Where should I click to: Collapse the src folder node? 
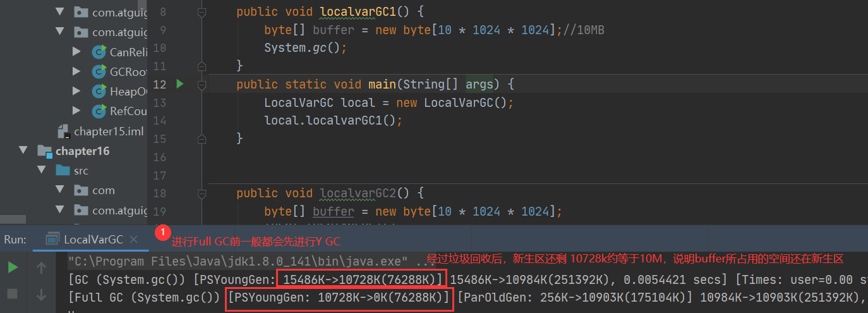[42, 171]
